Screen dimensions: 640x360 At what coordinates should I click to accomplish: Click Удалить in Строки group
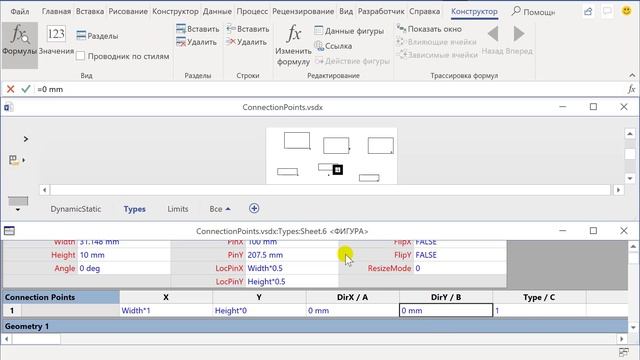(247, 42)
